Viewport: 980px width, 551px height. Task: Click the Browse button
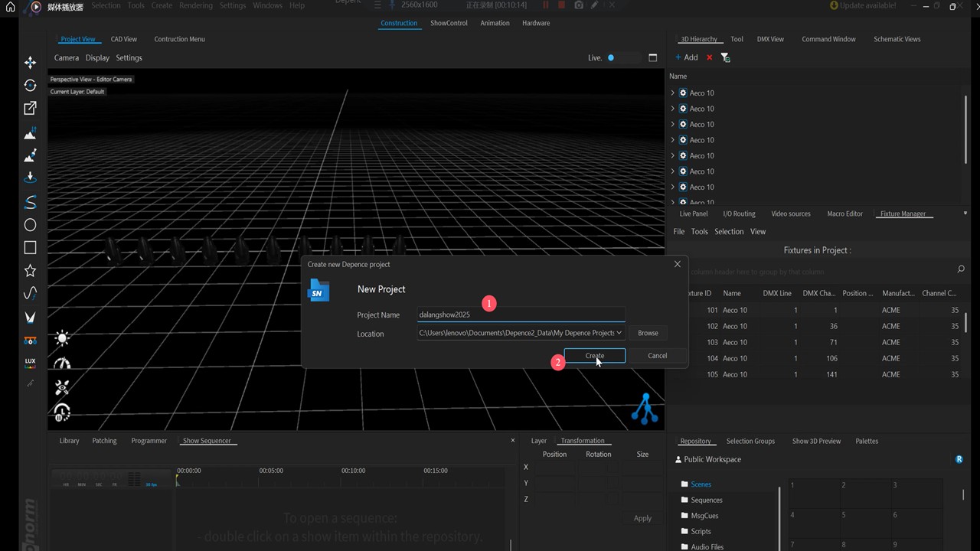[648, 333]
